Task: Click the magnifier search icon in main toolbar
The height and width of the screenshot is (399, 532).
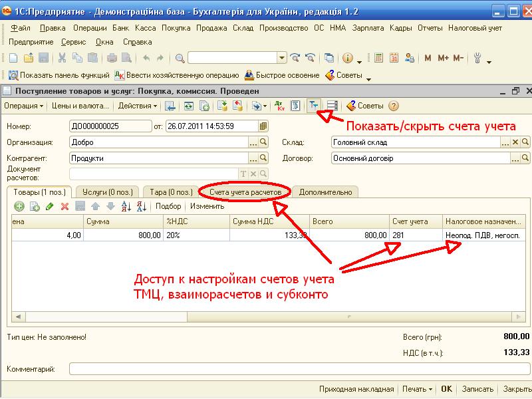Action: click(x=180, y=59)
